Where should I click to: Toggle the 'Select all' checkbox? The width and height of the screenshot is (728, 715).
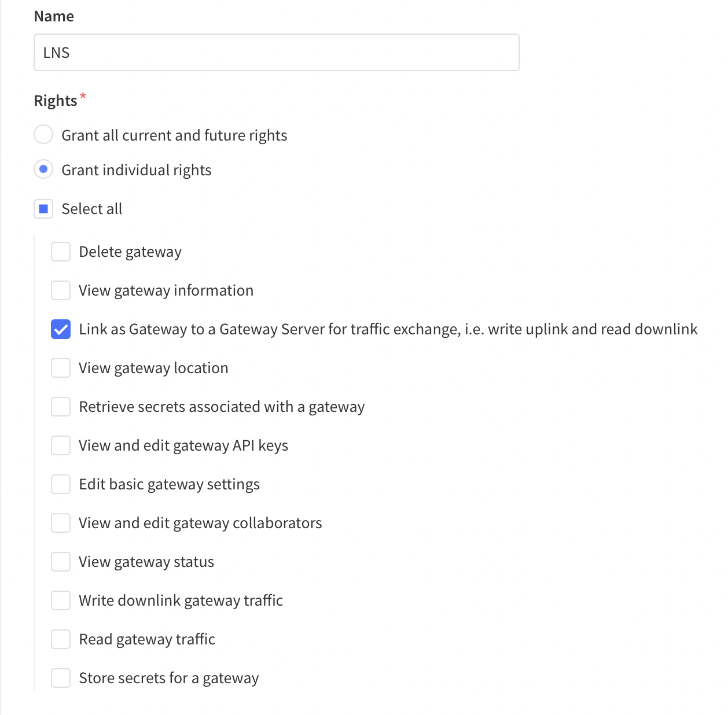tap(43, 209)
